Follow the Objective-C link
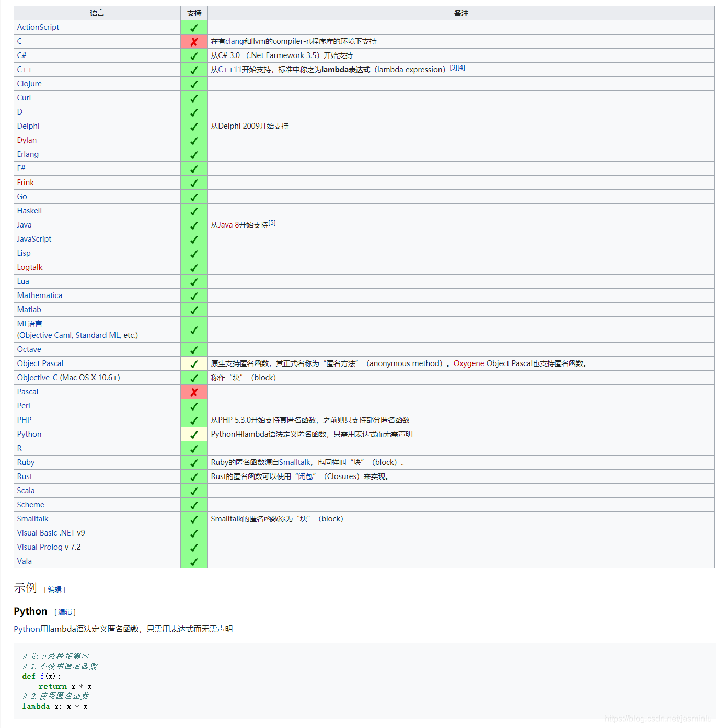Screen dimensions: 716x728 [x=38, y=378]
